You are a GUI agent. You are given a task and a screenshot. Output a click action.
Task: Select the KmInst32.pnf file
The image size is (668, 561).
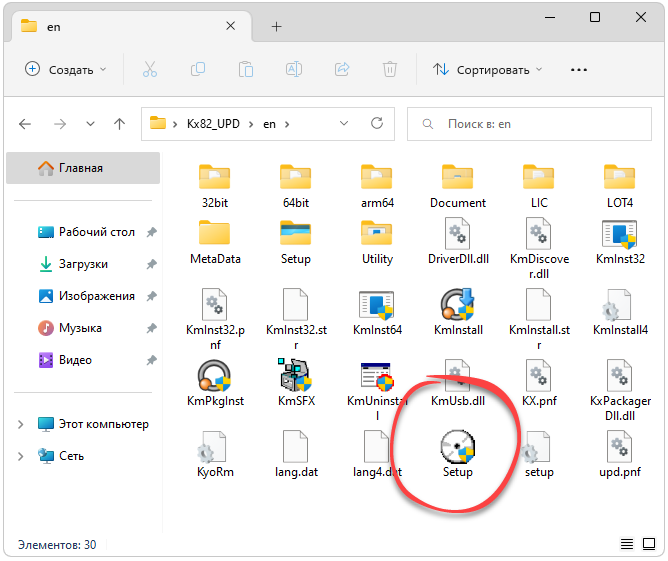(x=215, y=319)
